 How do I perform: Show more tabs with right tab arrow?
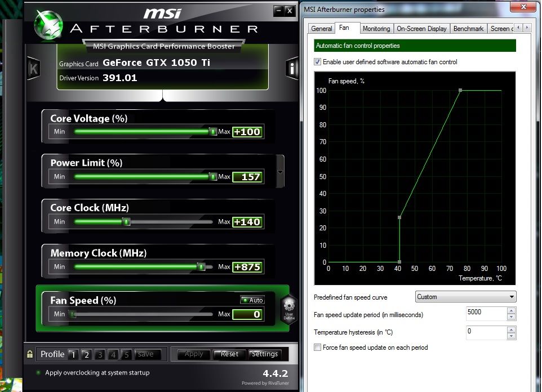click(527, 28)
